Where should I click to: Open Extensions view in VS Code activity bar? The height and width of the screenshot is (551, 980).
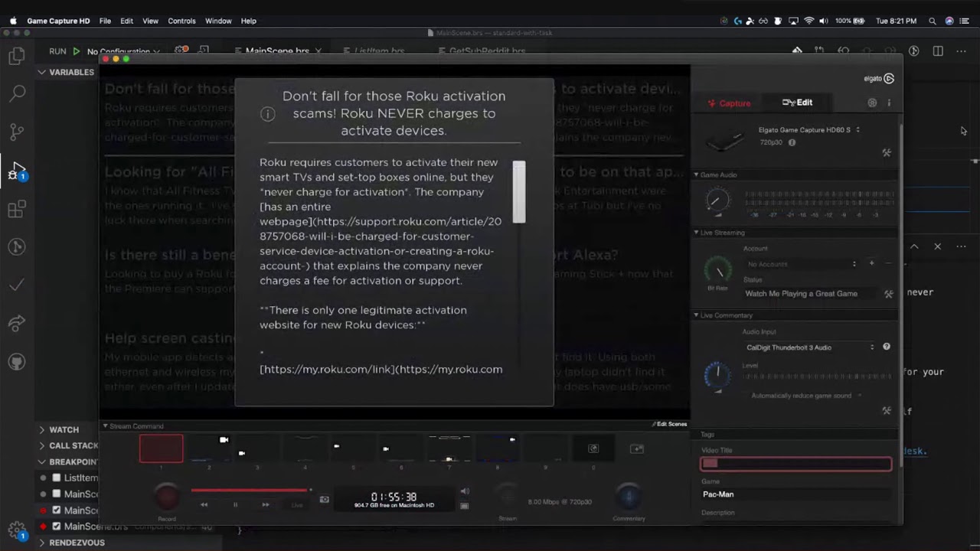[x=17, y=208]
